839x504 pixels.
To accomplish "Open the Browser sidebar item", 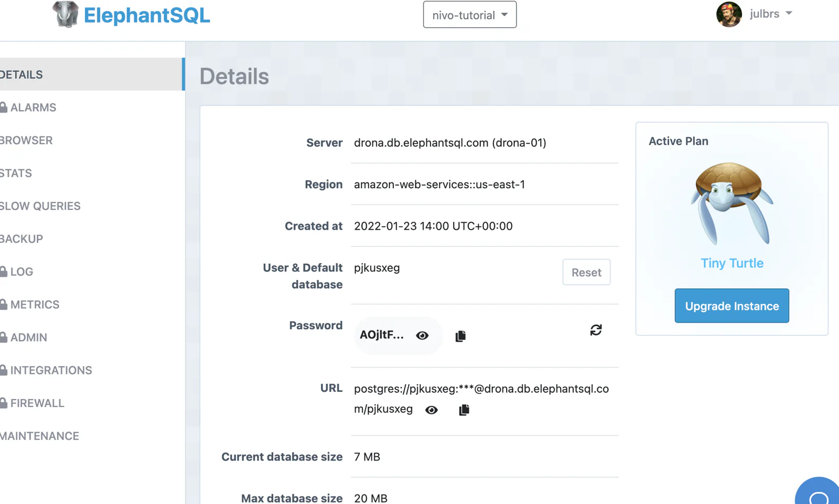I will click(x=26, y=141).
